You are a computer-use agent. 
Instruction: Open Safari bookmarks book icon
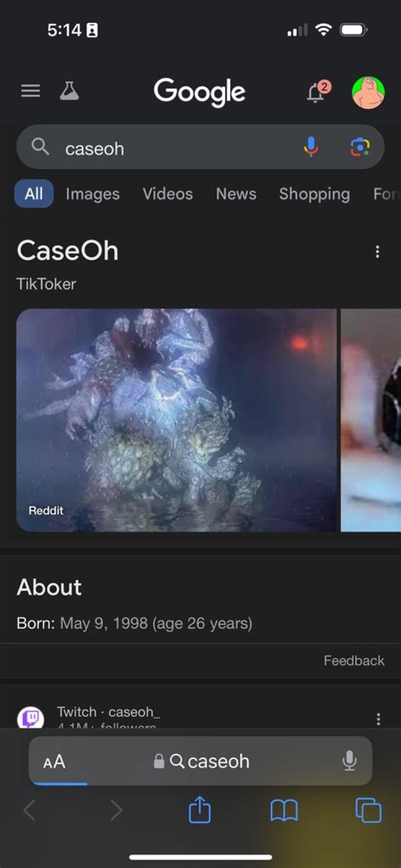284,811
